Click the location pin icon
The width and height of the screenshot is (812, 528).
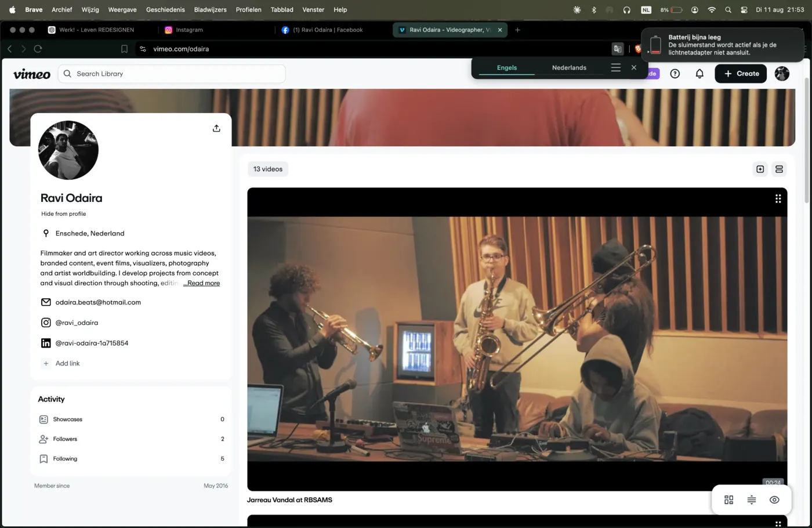(46, 233)
